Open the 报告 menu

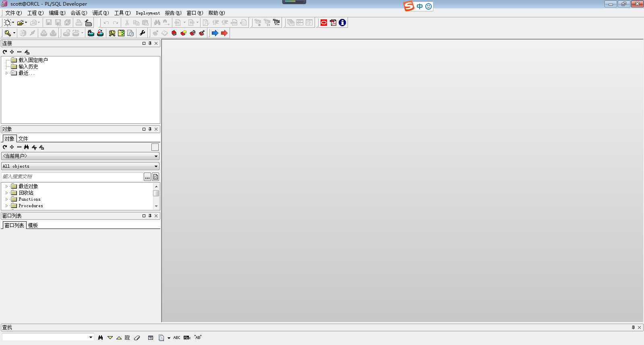pyautogui.click(x=173, y=13)
